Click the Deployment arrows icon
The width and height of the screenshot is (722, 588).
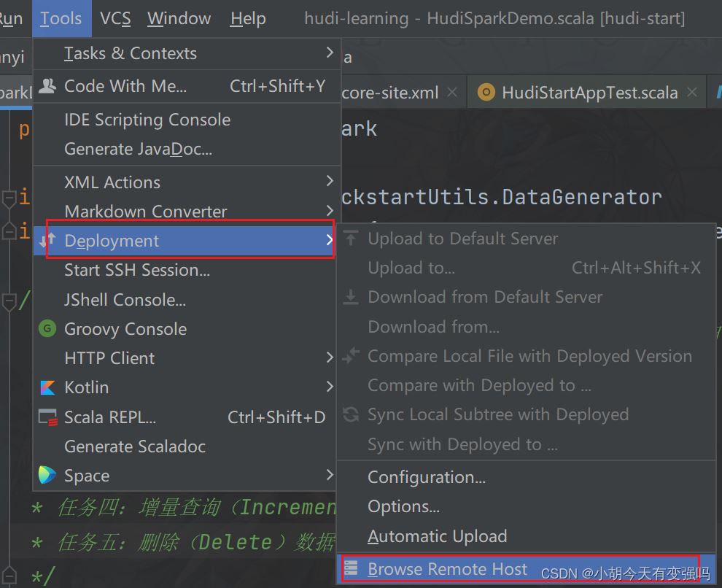tap(47, 240)
